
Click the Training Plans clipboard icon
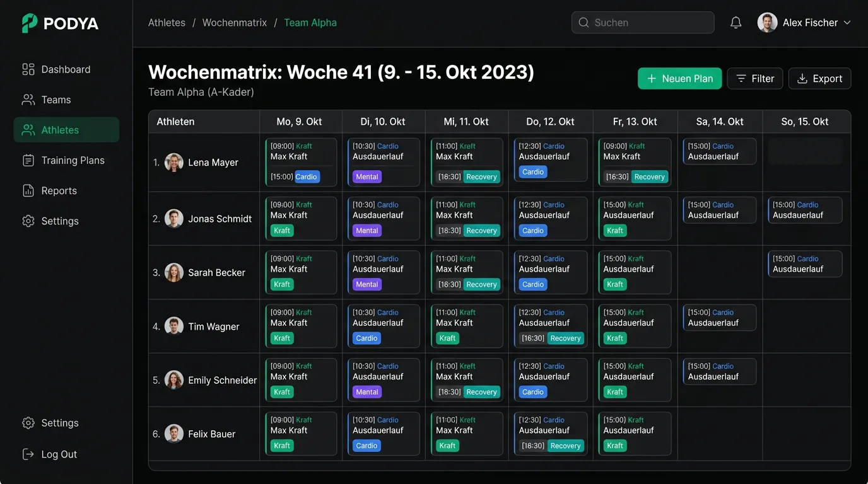28,160
